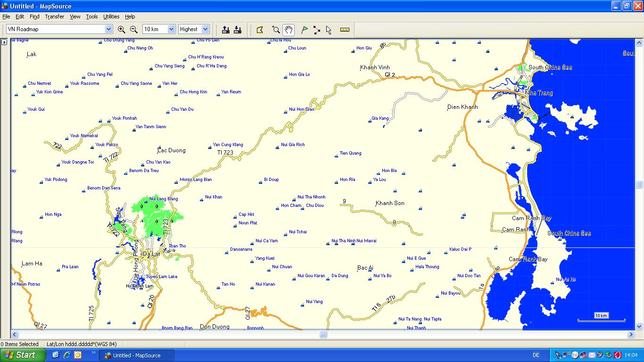
Task: Click the Tuyen Lam Lake label
Action: [x=162, y=277]
